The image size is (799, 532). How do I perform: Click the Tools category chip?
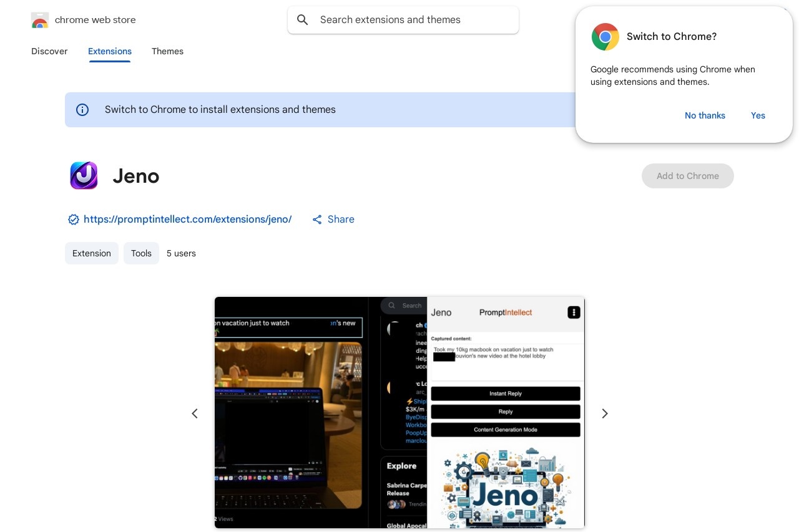(x=141, y=253)
